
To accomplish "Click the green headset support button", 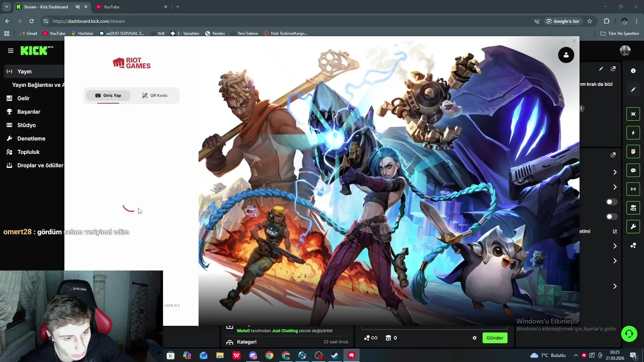I will pos(628,334).
